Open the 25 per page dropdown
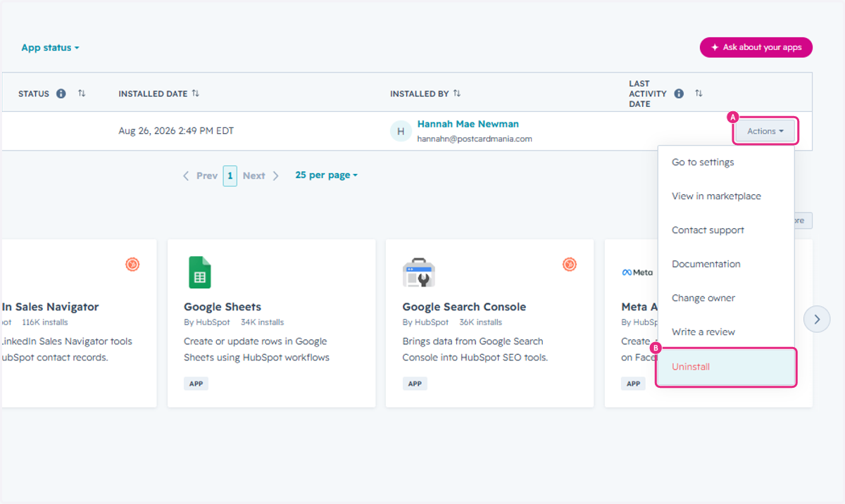This screenshot has width=845, height=504. 326,175
